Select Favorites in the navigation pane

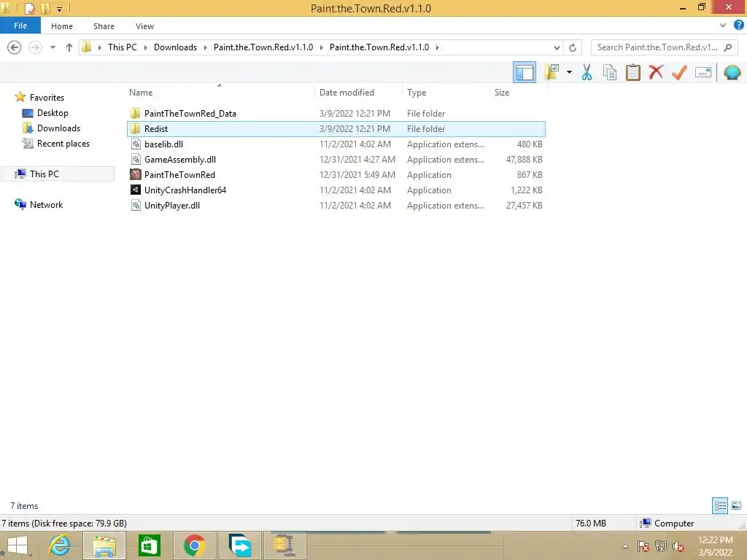[47, 97]
